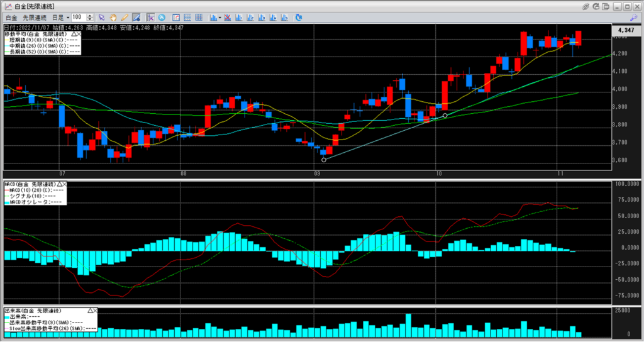
Task: Collapse the 移動平均 legend with triangle
Action: 73,34
